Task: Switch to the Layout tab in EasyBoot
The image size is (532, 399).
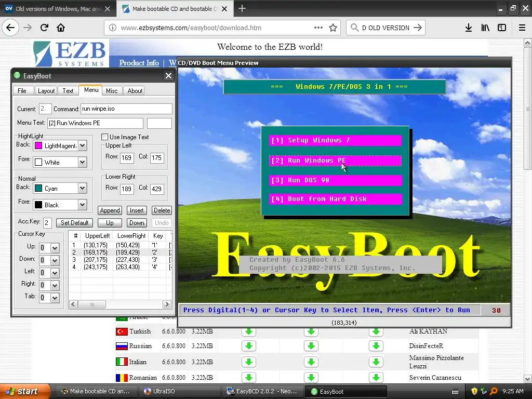Action: click(x=46, y=90)
